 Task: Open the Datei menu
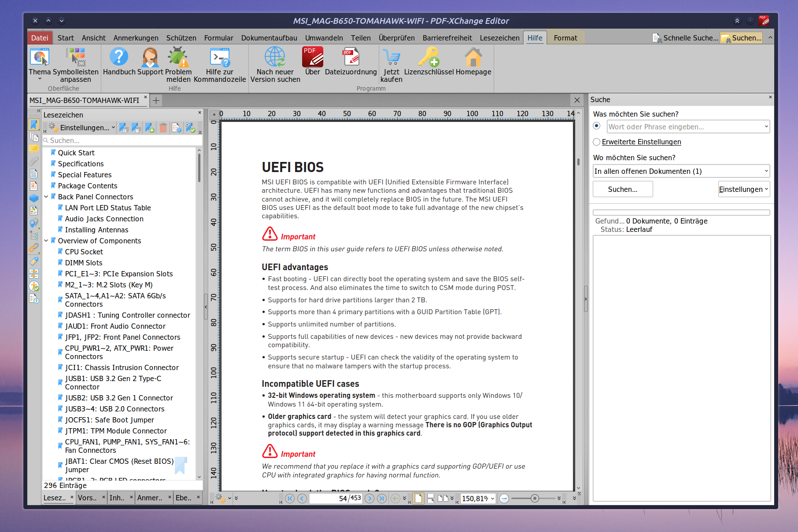(40, 38)
